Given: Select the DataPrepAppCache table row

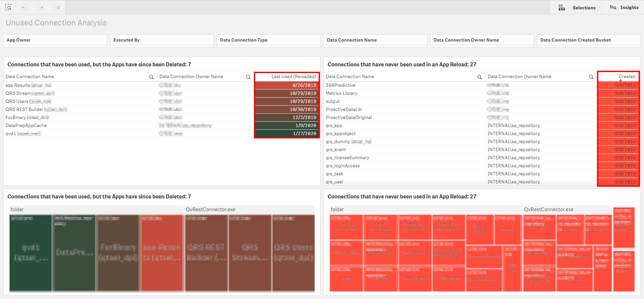Looking at the screenshot, I should tap(26, 126).
